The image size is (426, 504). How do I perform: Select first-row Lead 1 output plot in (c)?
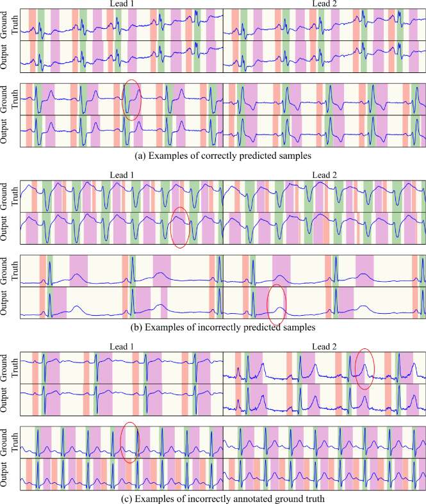pos(122,400)
